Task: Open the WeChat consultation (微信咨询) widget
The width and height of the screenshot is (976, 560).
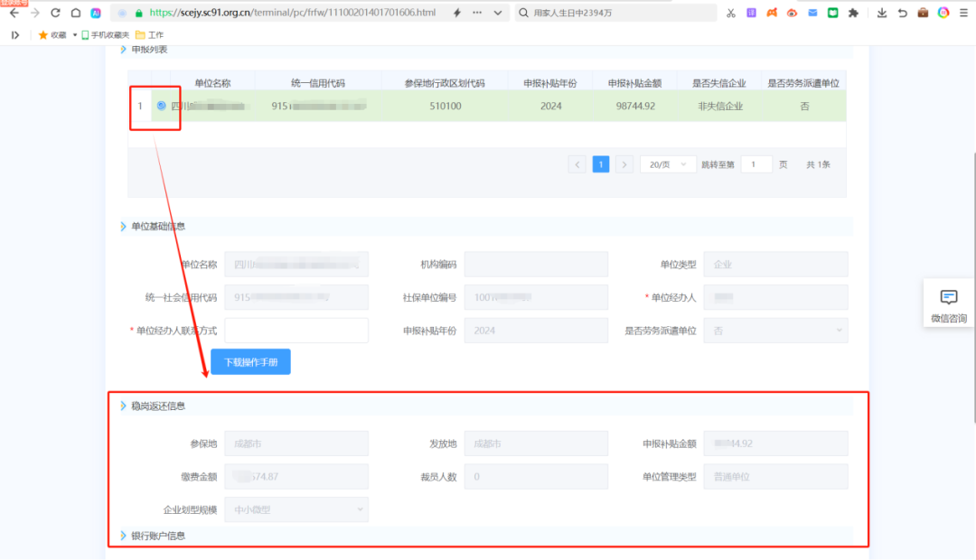Action: (x=948, y=306)
